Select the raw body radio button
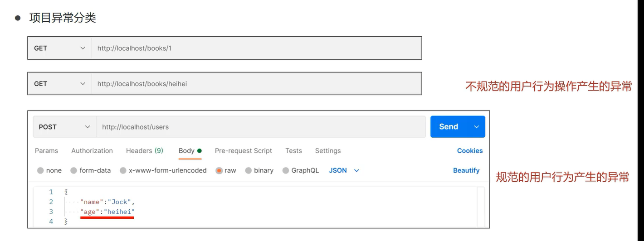Screen dimensions: 644x241 click(x=220, y=171)
